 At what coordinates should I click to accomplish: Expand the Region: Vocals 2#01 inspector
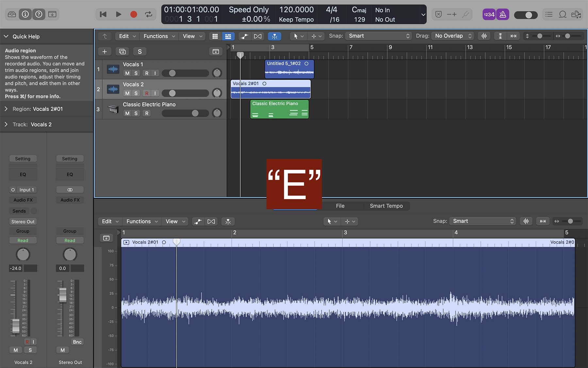click(6, 109)
